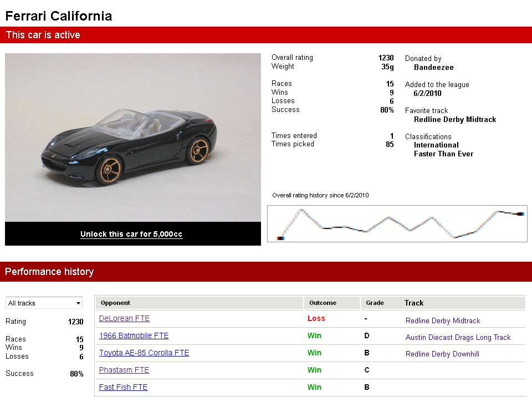Click favorite track Redline Derby Midtrack
This screenshot has width=532, height=397.
coord(455,119)
